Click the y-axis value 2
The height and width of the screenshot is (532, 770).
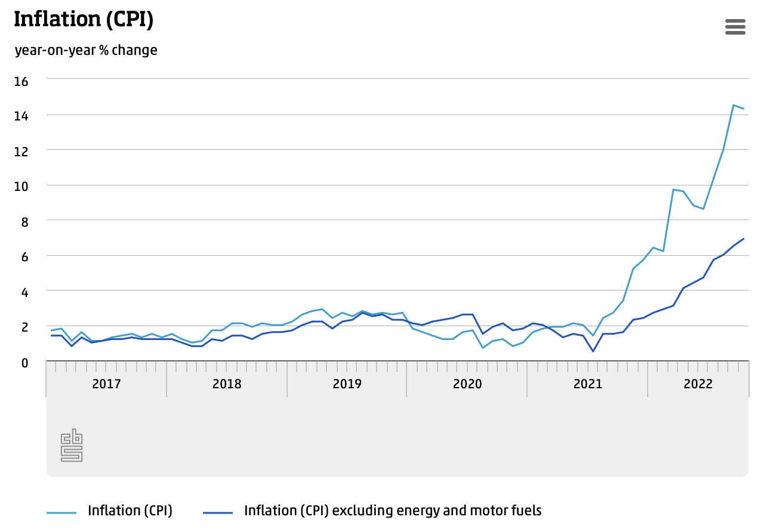pyautogui.click(x=24, y=327)
